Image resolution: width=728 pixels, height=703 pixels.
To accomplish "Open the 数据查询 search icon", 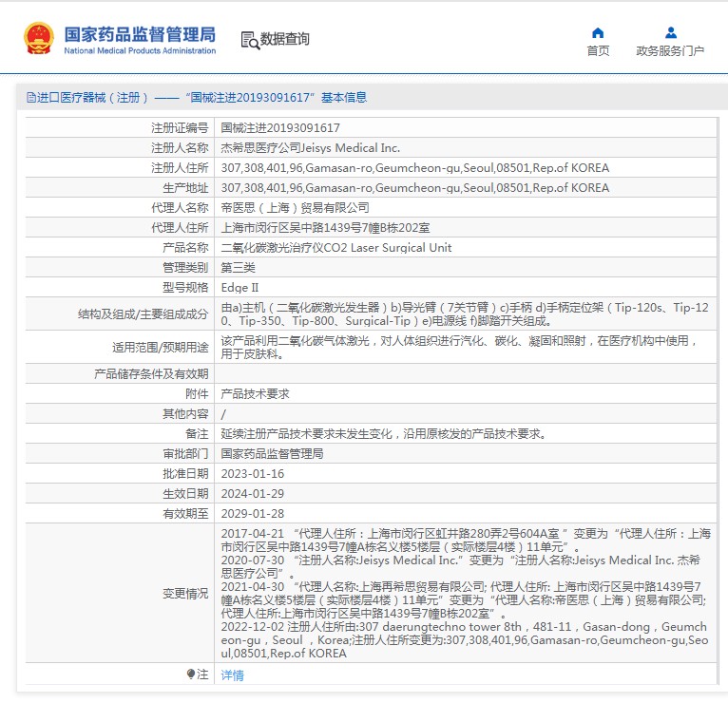I will pyautogui.click(x=250, y=40).
